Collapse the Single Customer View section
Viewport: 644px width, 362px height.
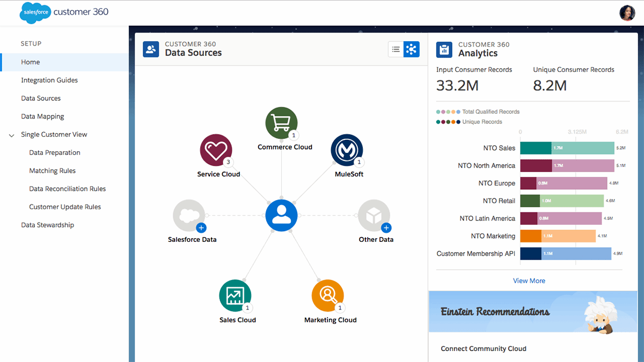coord(12,135)
